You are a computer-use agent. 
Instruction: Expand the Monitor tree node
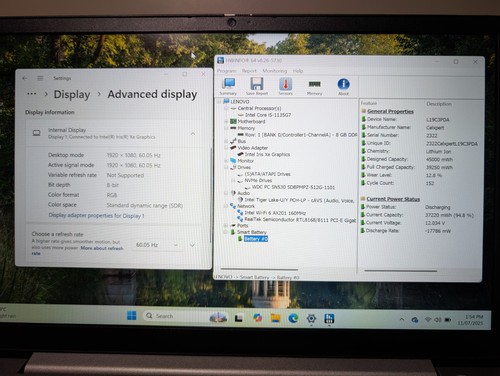click(x=226, y=161)
